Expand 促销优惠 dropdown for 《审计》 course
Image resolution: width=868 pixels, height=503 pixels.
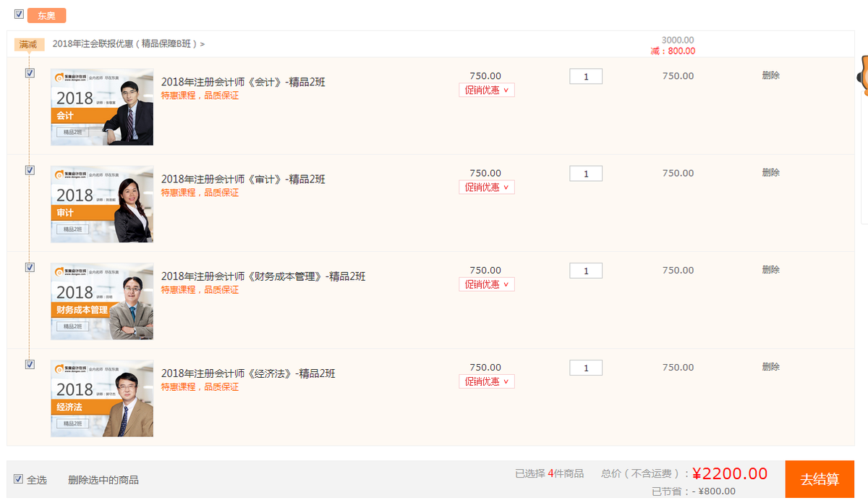[x=487, y=187]
